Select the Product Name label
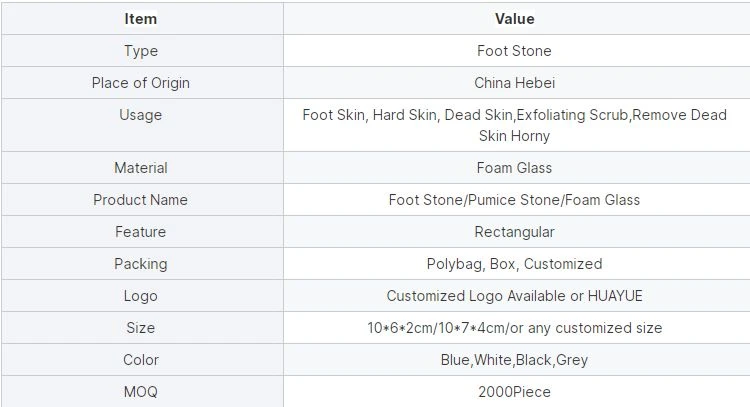This screenshot has height=407, width=750. click(141, 200)
